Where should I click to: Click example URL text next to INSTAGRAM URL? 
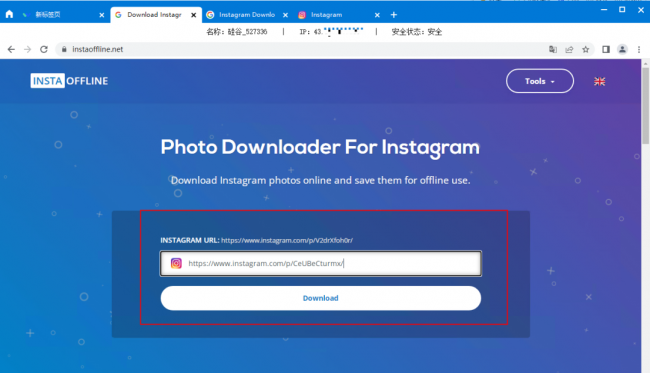pyautogui.click(x=287, y=240)
